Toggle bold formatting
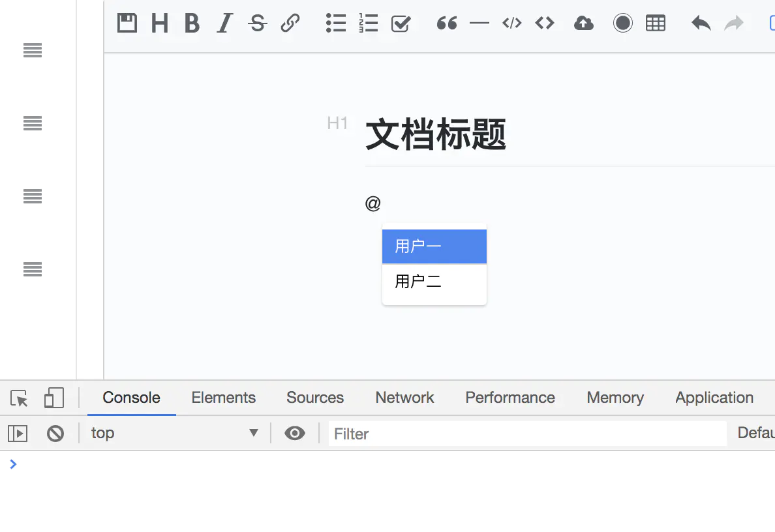Viewport: 775px width, 532px height. pos(192,23)
